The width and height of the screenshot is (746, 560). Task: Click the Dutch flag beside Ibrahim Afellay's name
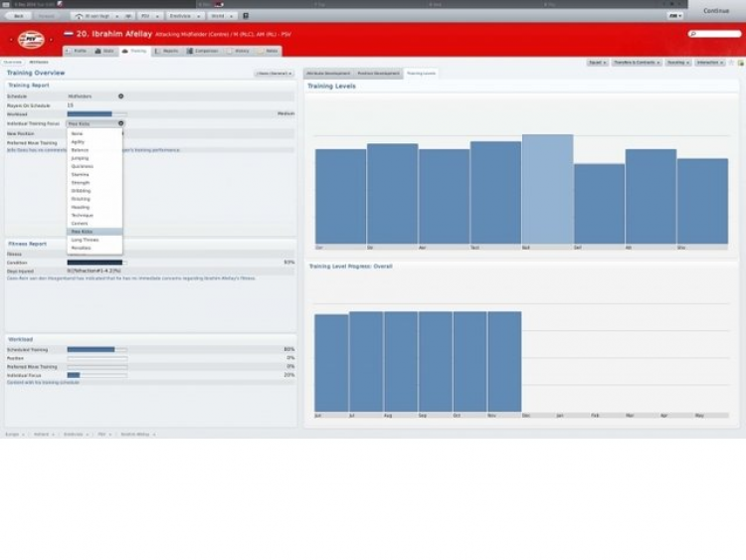pos(69,34)
